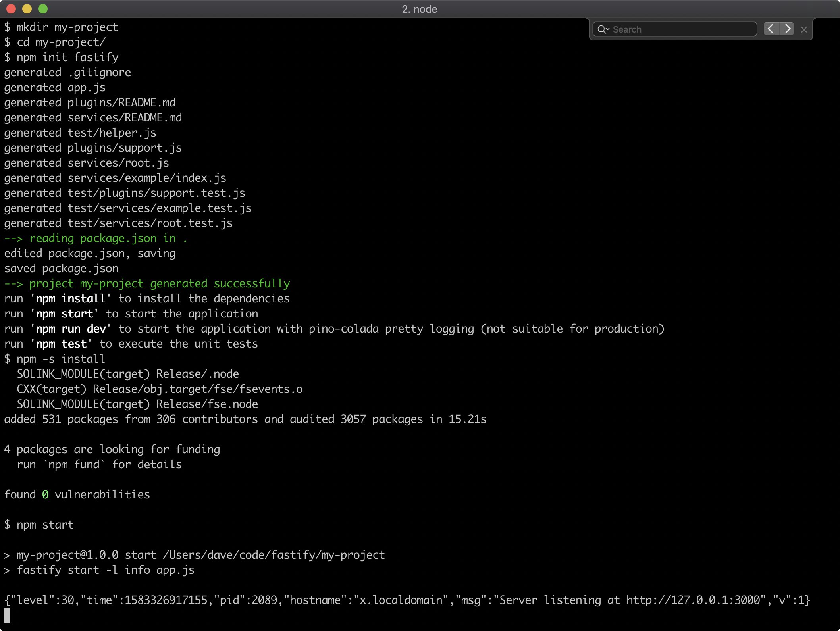
Task: Click 'found 0 vulnerabilities' line
Action: coord(77,495)
